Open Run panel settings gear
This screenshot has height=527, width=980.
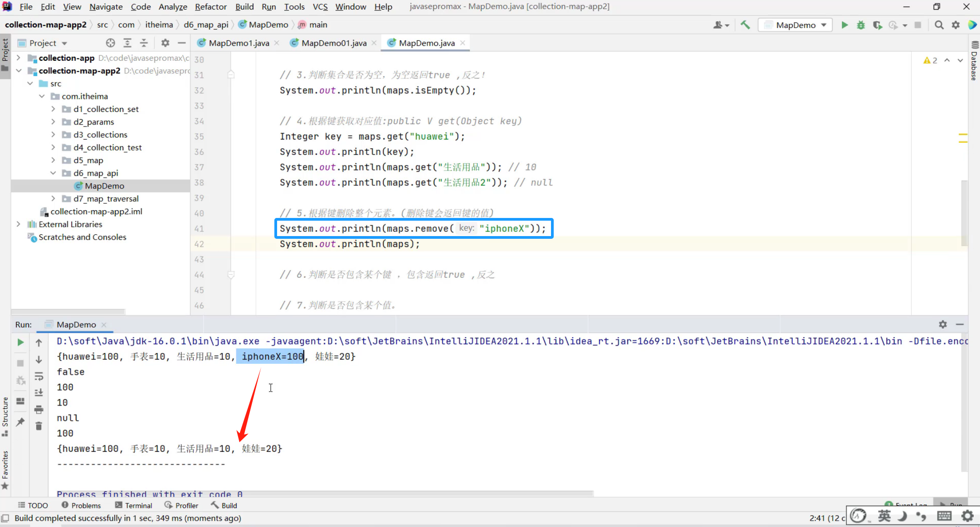point(943,324)
